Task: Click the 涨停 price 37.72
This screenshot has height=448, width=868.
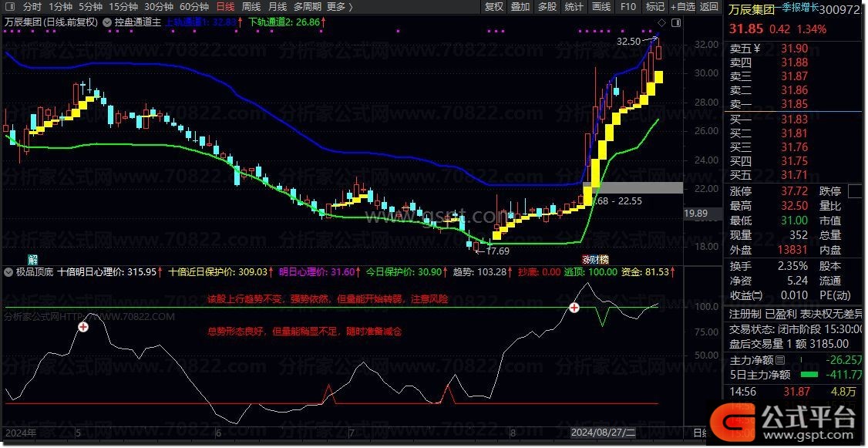Action: [x=794, y=191]
